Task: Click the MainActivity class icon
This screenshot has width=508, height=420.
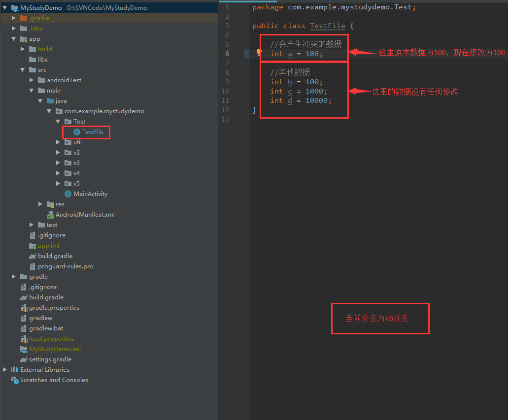Action: [68, 194]
